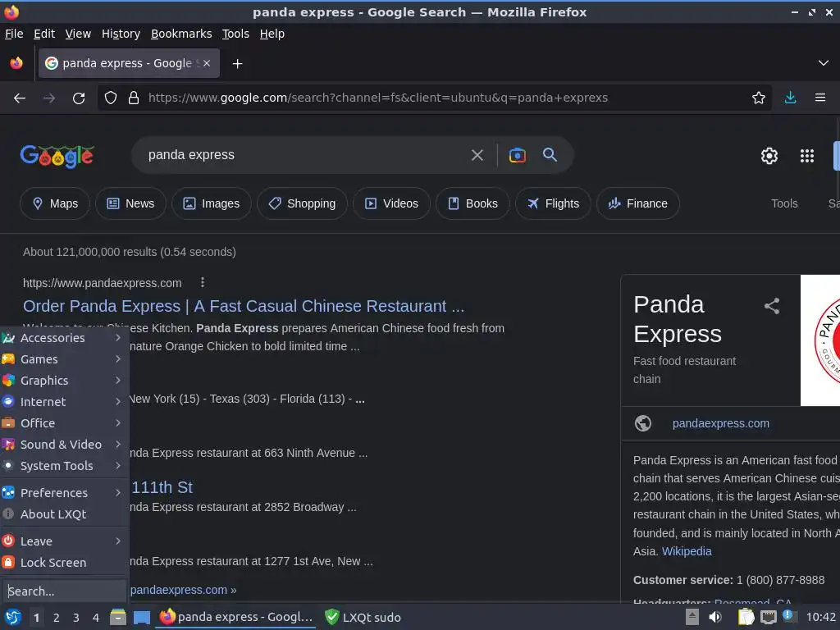Go back to the previous page
Screen dimensions: 840x630
click(x=20, y=98)
